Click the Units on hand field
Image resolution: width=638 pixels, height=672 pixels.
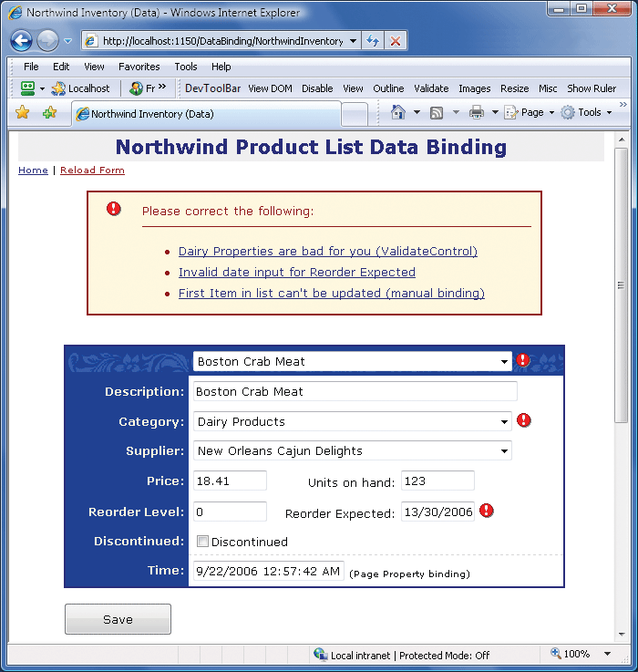pos(437,481)
